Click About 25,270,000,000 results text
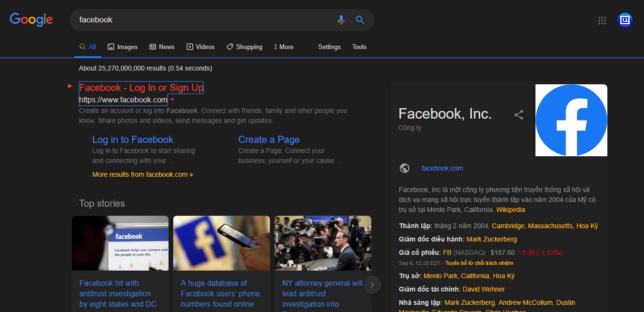Image resolution: width=644 pixels, height=312 pixels. coord(146,68)
